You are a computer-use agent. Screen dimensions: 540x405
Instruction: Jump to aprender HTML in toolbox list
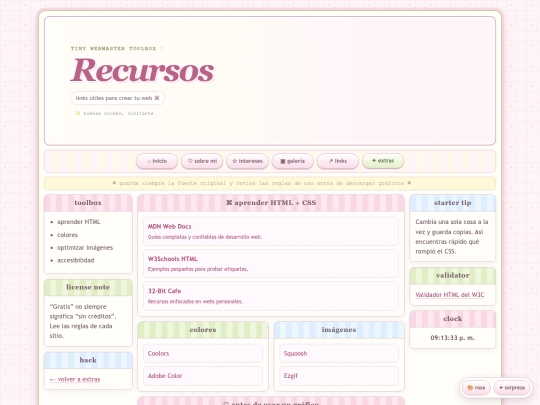coord(79,222)
